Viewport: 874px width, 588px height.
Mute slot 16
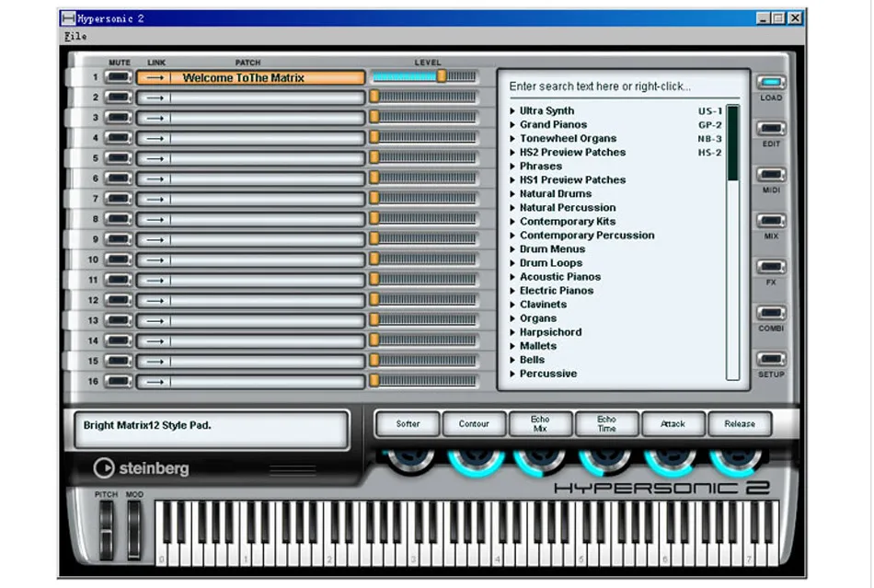(118, 381)
